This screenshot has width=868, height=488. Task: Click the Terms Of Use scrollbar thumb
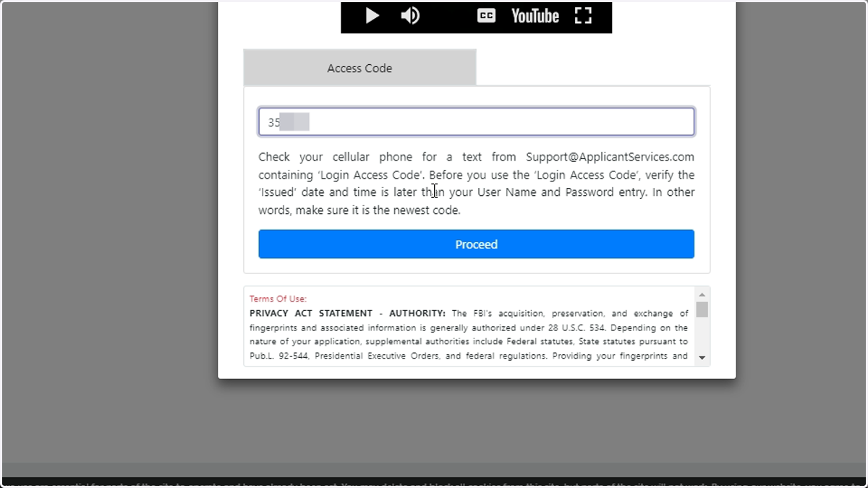(702, 309)
